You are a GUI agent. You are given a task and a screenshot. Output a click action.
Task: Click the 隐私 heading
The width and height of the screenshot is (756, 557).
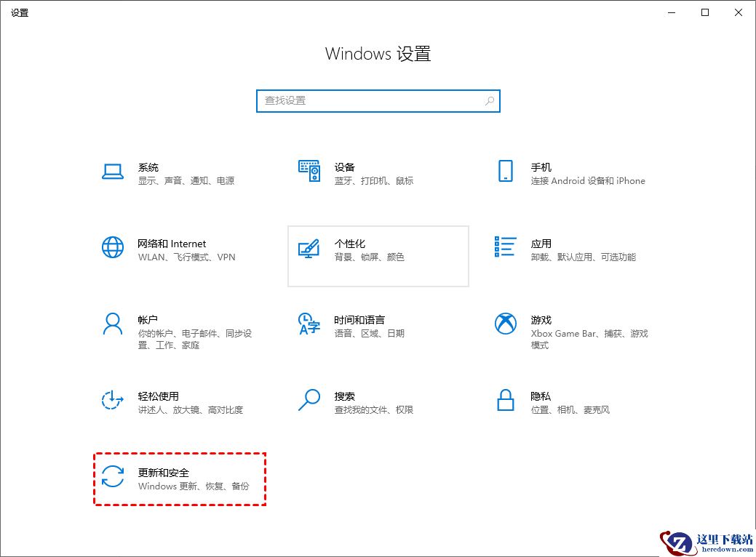(541, 396)
